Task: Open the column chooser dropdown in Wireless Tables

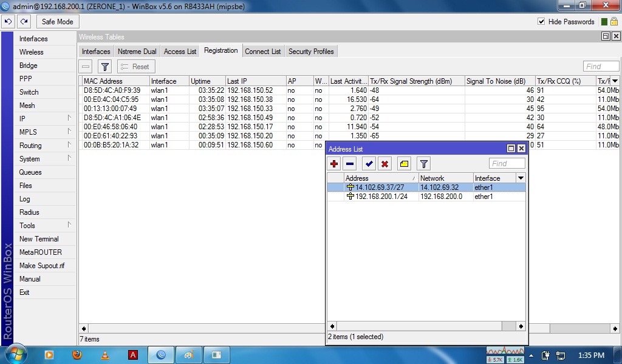Action: [615, 81]
